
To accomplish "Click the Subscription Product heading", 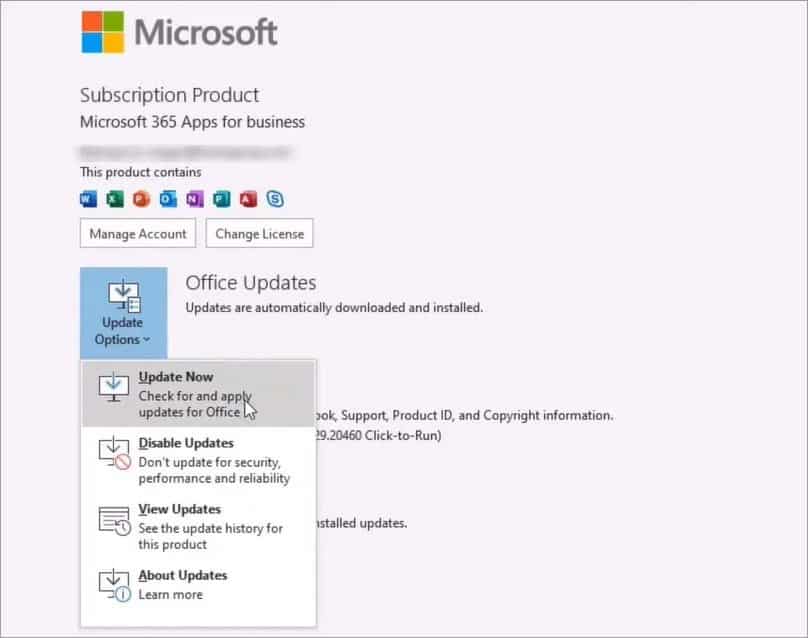I will (x=170, y=95).
